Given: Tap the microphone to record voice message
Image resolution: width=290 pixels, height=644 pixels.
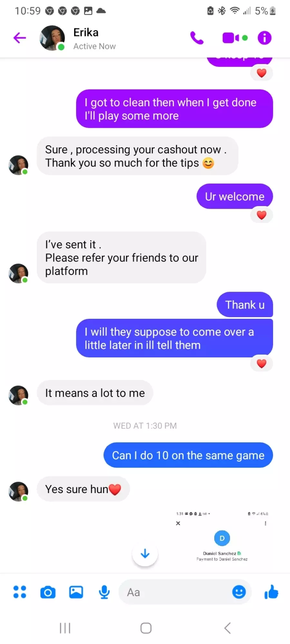Looking at the screenshot, I should [104, 592].
